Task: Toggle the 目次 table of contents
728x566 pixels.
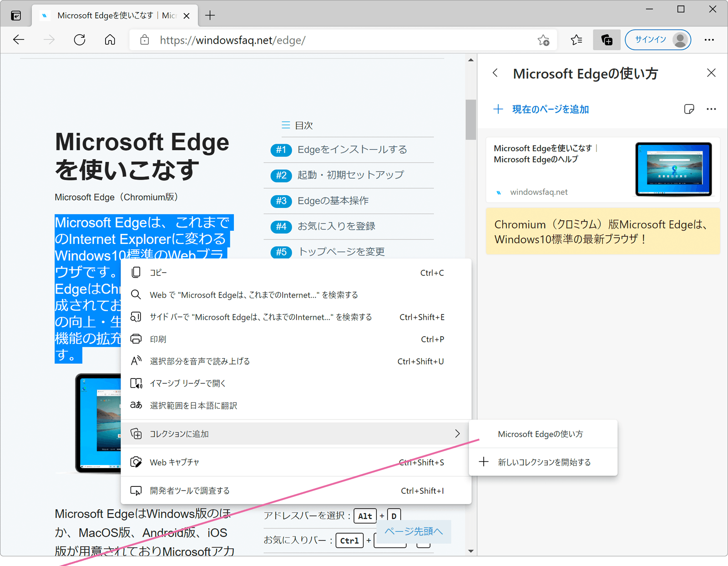Action: coord(297,125)
